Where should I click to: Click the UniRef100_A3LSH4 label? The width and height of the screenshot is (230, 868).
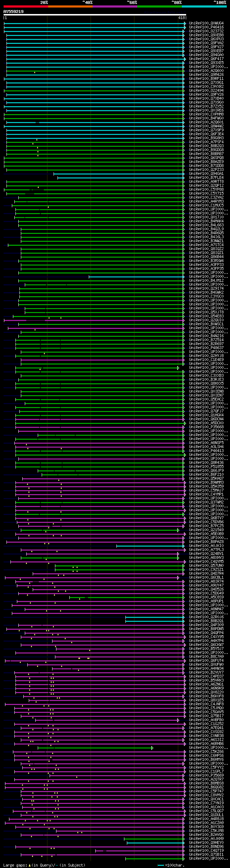coord(206,447)
